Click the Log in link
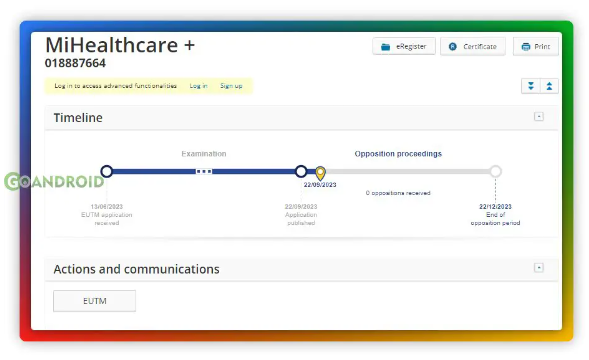This screenshot has height=360, width=589. click(198, 86)
